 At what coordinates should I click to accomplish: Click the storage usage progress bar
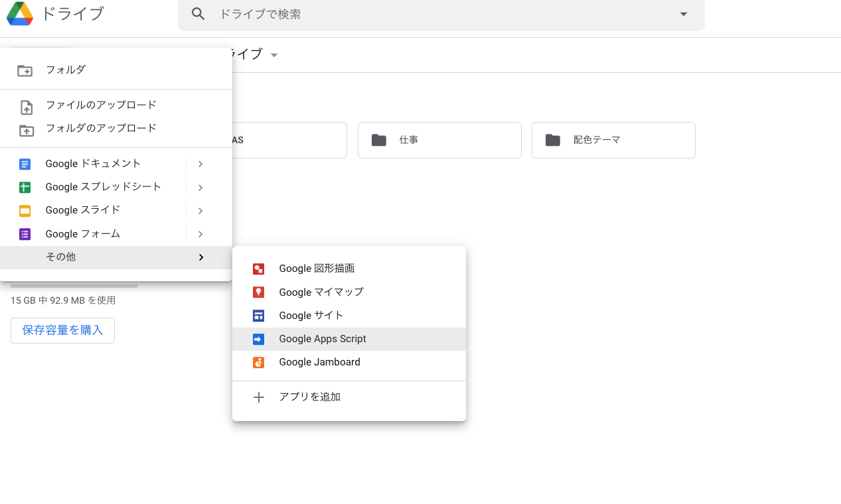click(74, 286)
